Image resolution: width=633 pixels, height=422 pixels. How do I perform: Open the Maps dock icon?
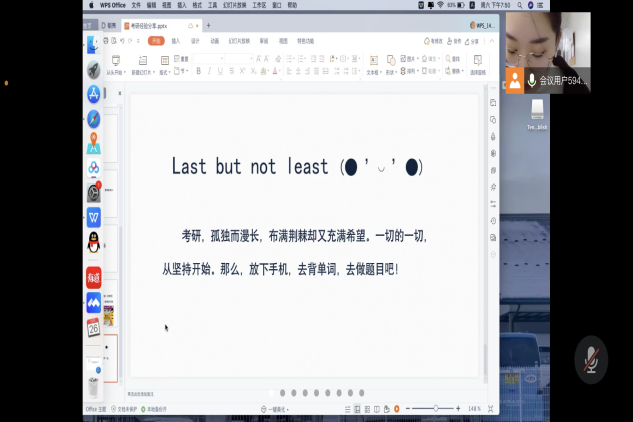pyautogui.click(x=94, y=143)
